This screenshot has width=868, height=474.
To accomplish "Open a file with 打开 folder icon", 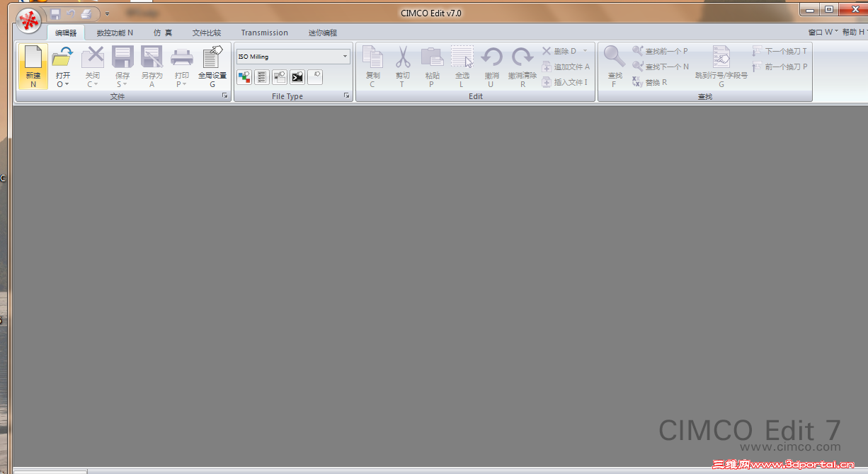I will (63, 57).
